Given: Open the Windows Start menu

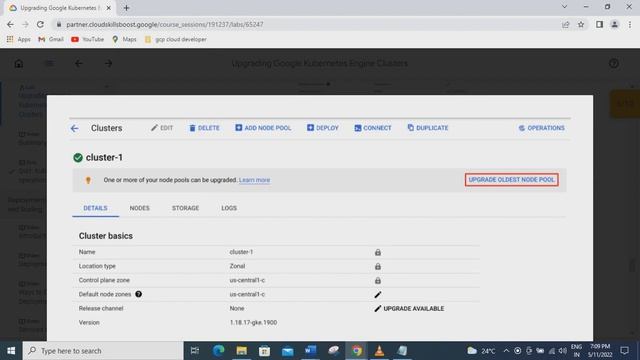Looking at the screenshot, I should tap(11, 351).
